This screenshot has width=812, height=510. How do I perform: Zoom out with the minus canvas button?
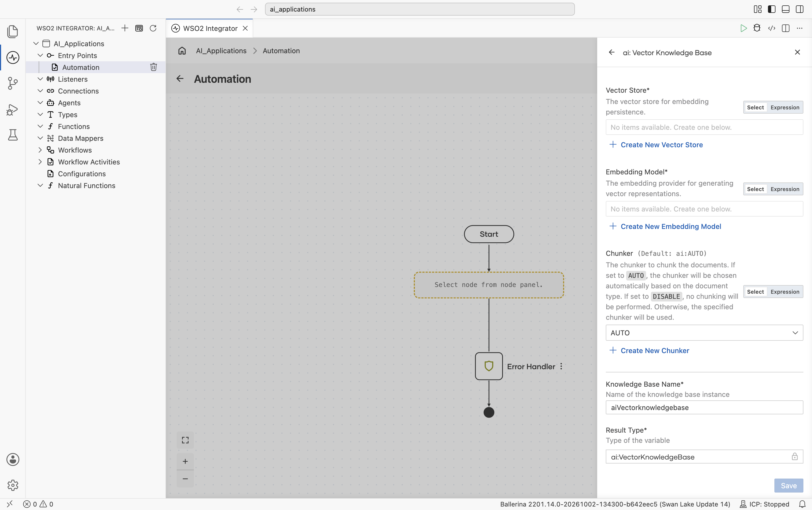click(185, 479)
